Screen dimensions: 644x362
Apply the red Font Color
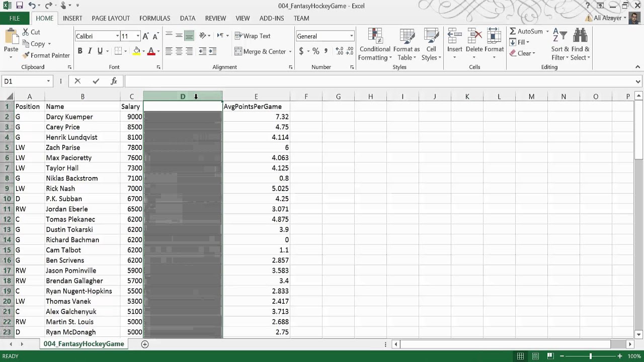(x=151, y=51)
